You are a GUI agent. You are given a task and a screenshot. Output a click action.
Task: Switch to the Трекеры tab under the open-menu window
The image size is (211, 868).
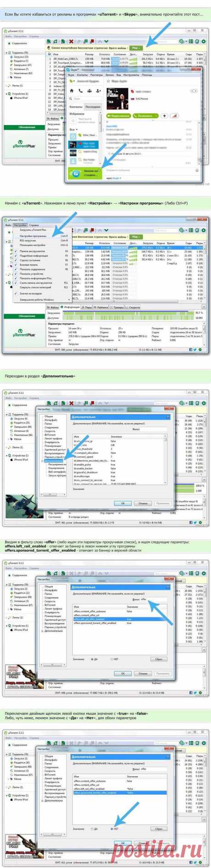click(117, 307)
